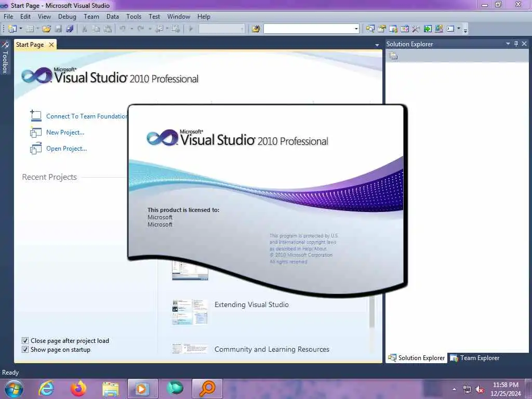Click the Navigate Forward toolbar icon

click(x=176, y=29)
